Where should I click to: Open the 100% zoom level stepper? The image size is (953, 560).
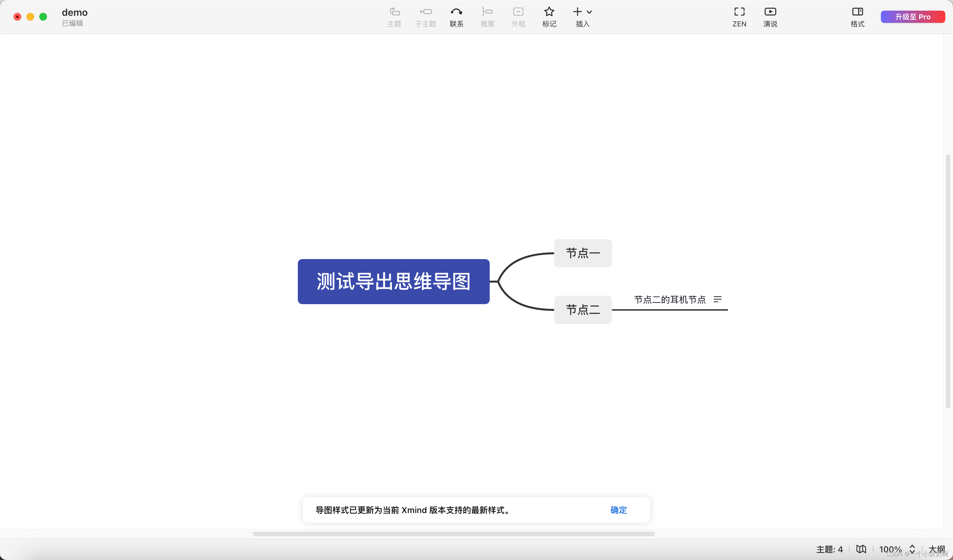point(912,549)
